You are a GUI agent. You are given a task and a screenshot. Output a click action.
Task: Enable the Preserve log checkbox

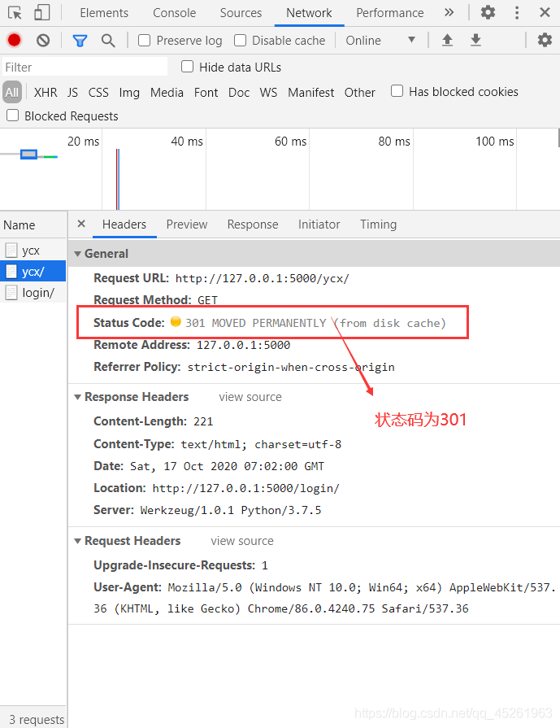point(145,41)
